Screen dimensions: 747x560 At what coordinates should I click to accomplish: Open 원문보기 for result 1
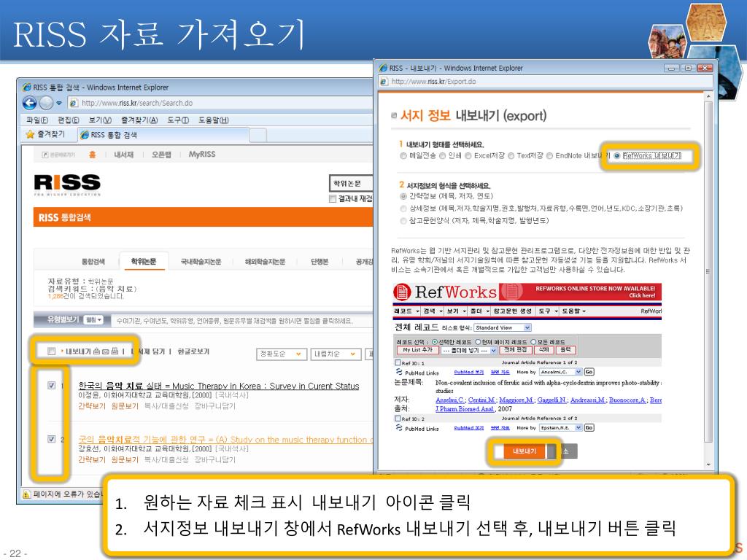[x=124, y=406]
